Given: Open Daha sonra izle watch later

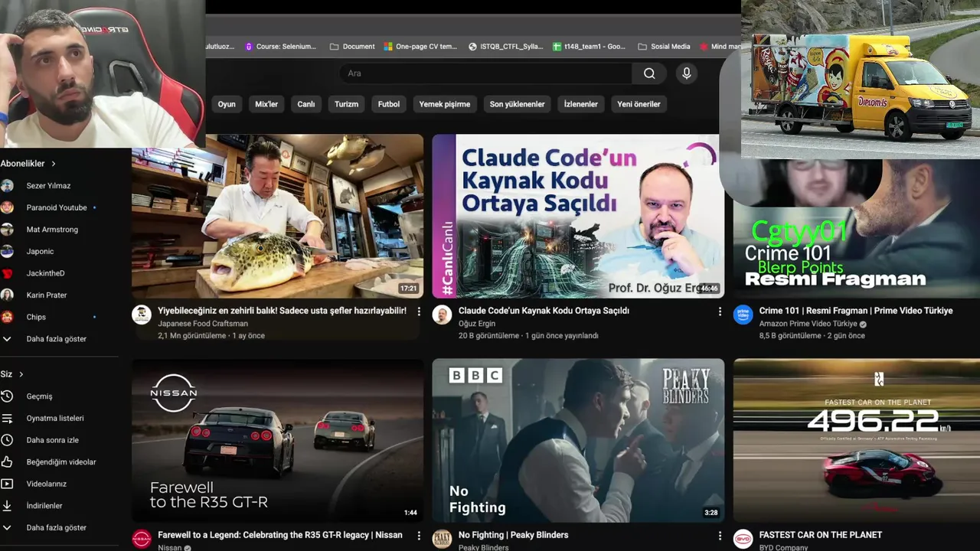Looking at the screenshot, I should (x=52, y=440).
